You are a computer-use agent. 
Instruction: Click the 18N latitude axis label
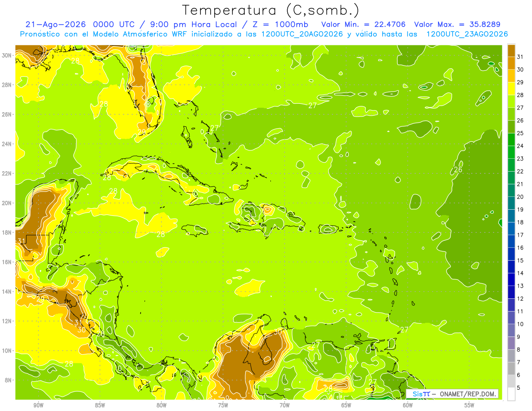coord(7,232)
